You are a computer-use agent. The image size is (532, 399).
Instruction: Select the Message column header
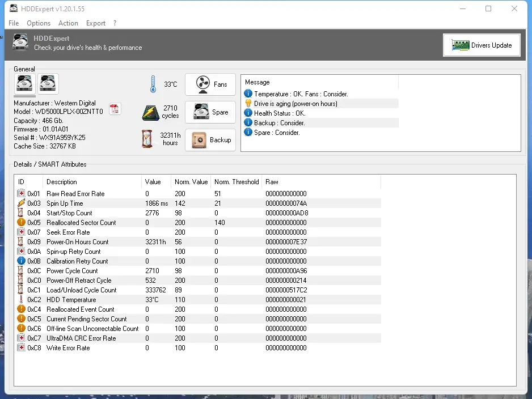coord(320,82)
